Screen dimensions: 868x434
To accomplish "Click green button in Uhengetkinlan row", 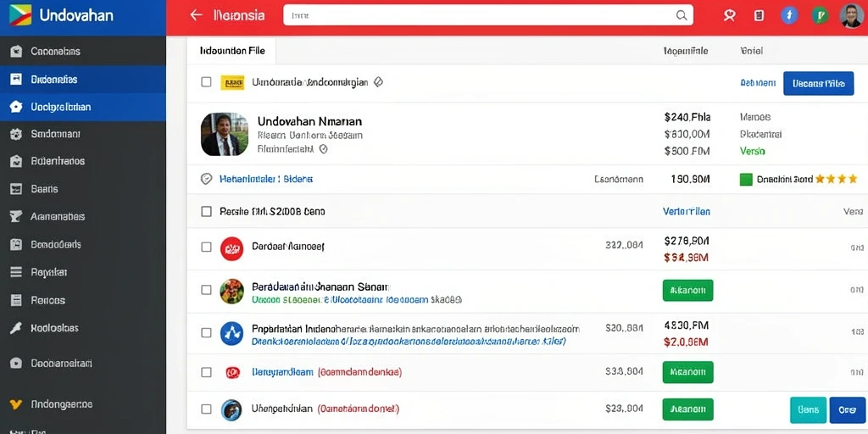I will click(x=688, y=409).
